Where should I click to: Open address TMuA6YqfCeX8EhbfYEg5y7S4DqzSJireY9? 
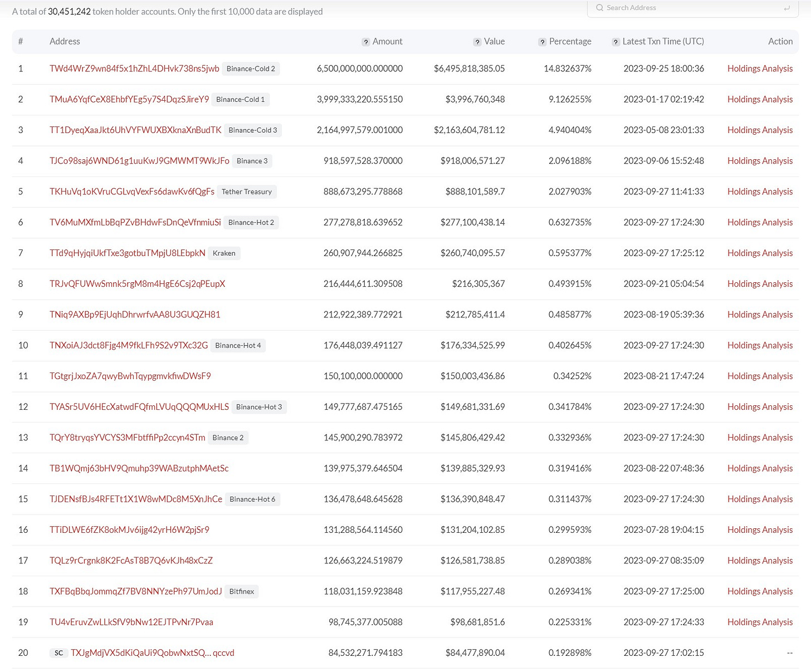[129, 99]
